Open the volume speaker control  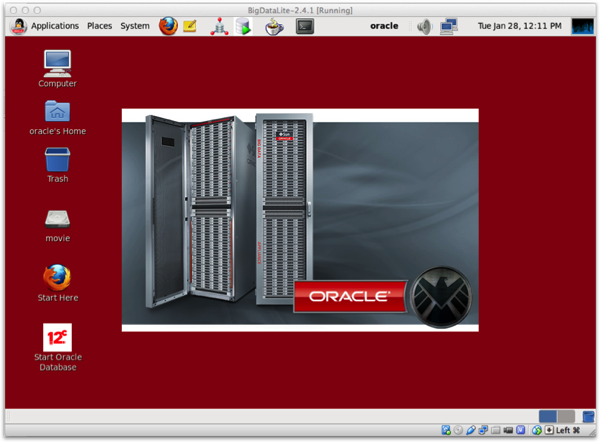(424, 27)
